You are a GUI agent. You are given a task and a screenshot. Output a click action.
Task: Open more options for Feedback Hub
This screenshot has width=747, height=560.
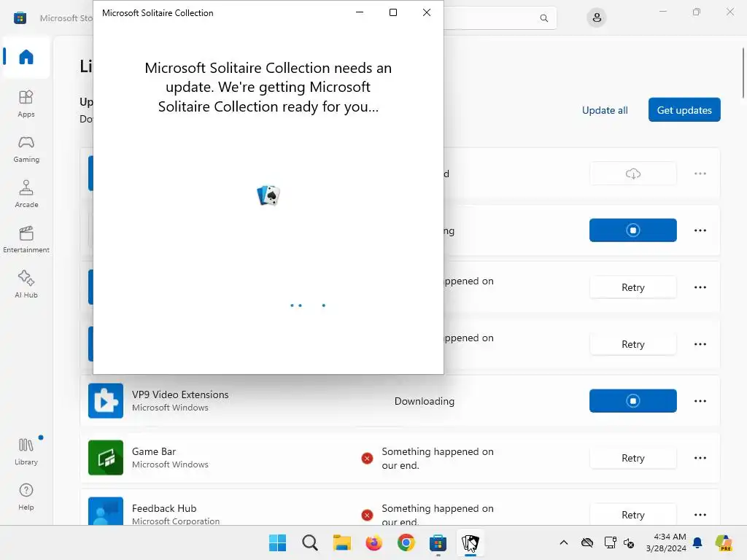(x=700, y=515)
